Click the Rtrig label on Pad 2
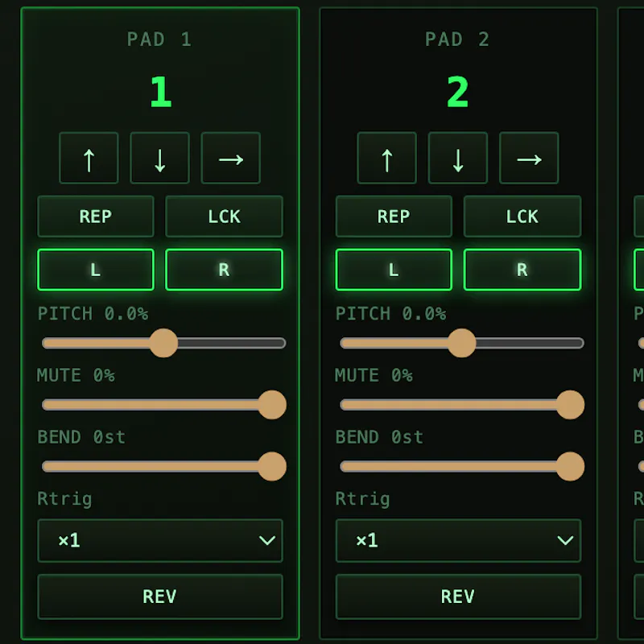 click(363, 499)
